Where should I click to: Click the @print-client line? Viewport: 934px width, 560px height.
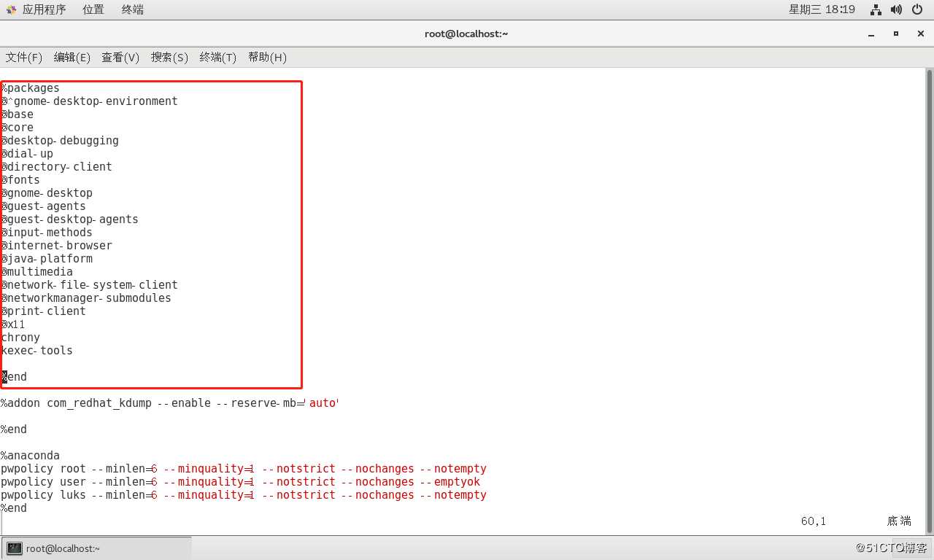click(44, 311)
